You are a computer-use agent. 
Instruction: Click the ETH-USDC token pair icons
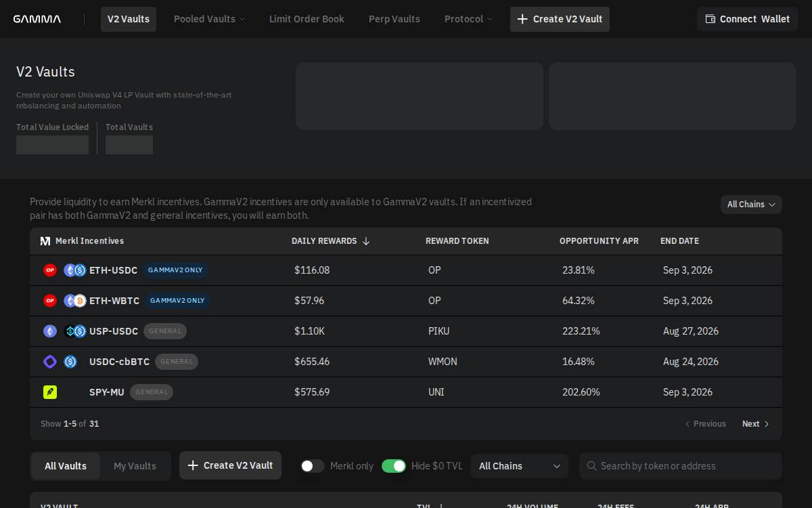(x=75, y=270)
